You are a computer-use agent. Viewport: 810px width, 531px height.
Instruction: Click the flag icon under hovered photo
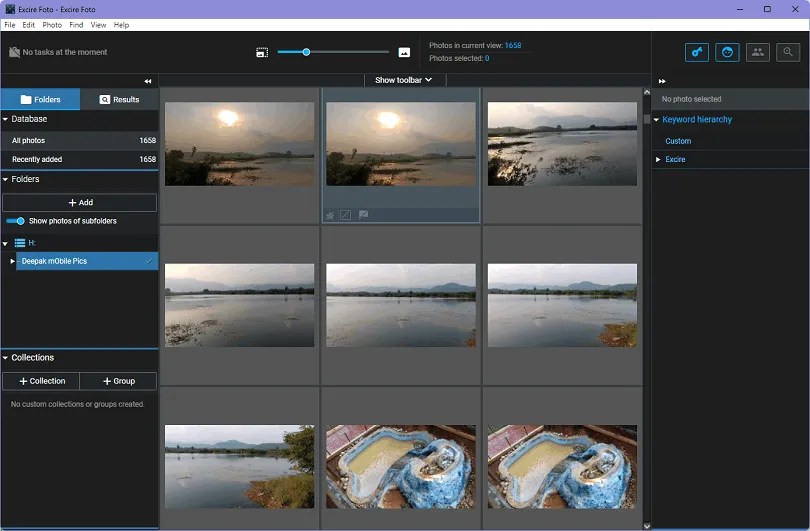[364, 214]
